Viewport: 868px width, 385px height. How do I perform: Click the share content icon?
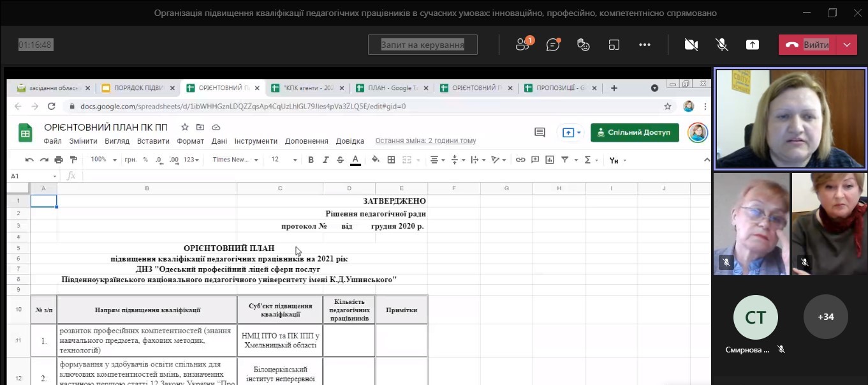(753, 45)
